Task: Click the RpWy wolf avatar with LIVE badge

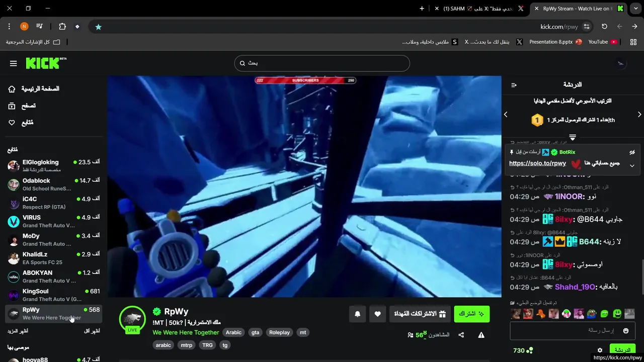Action: click(132, 320)
